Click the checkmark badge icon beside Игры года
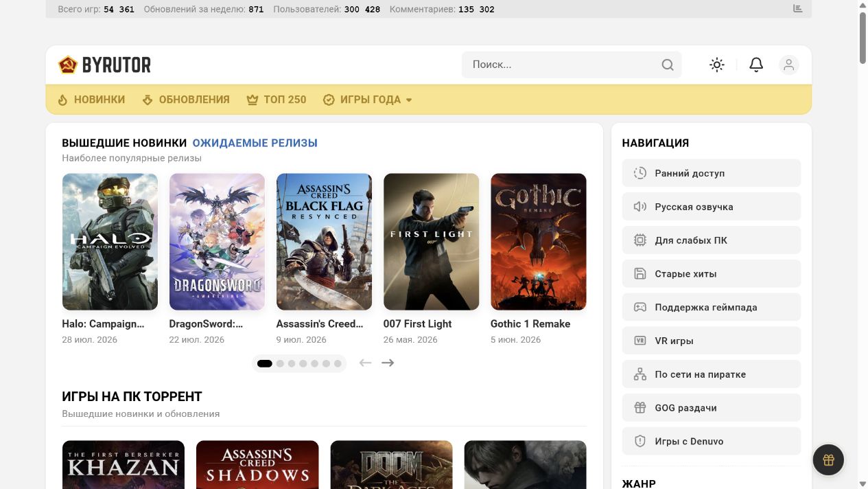This screenshot has height=489, width=868. point(329,100)
